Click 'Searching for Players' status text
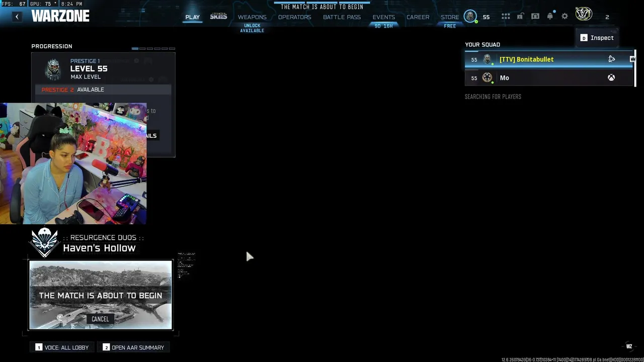The image size is (644, 362). pos(493,97)
